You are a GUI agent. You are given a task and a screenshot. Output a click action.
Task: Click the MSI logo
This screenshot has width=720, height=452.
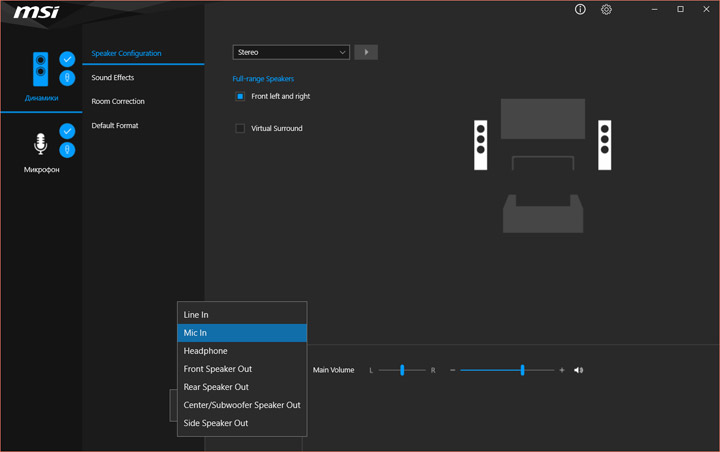36,11
